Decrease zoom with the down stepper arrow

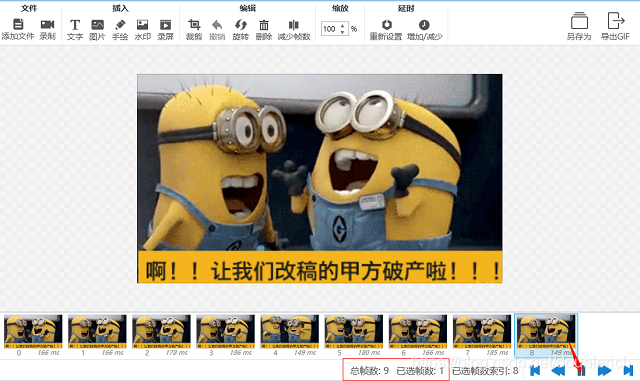342,32
